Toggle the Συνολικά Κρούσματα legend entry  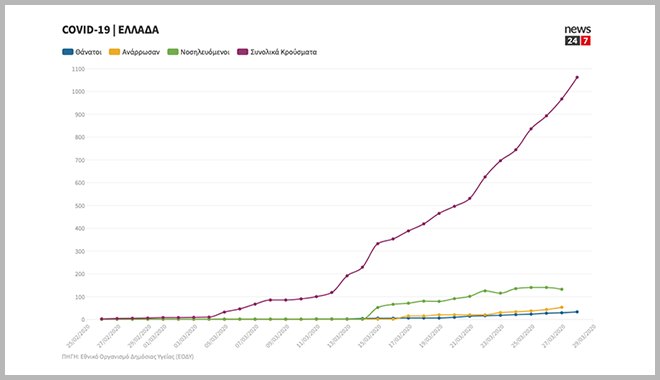tap(277, 52)
